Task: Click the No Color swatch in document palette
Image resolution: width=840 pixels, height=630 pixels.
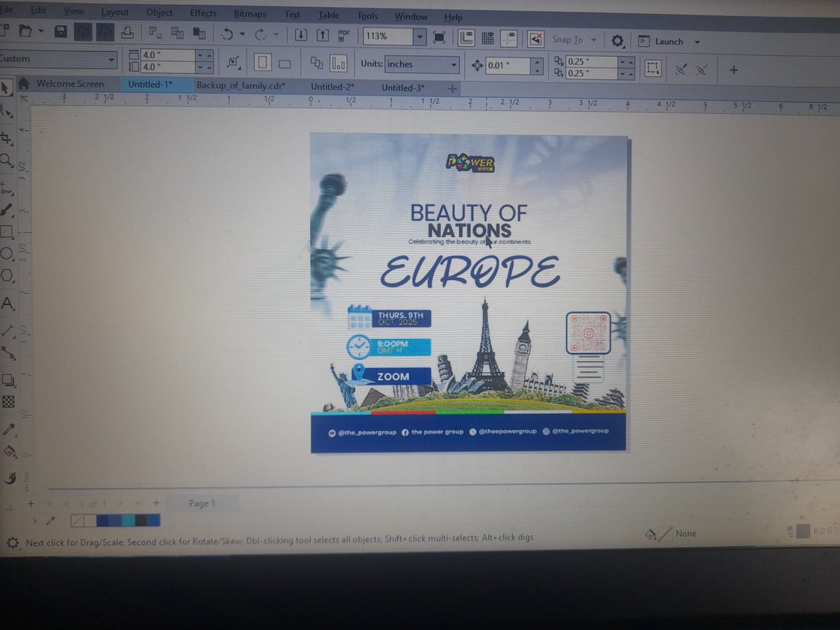Action: click(x=78, y=520)
